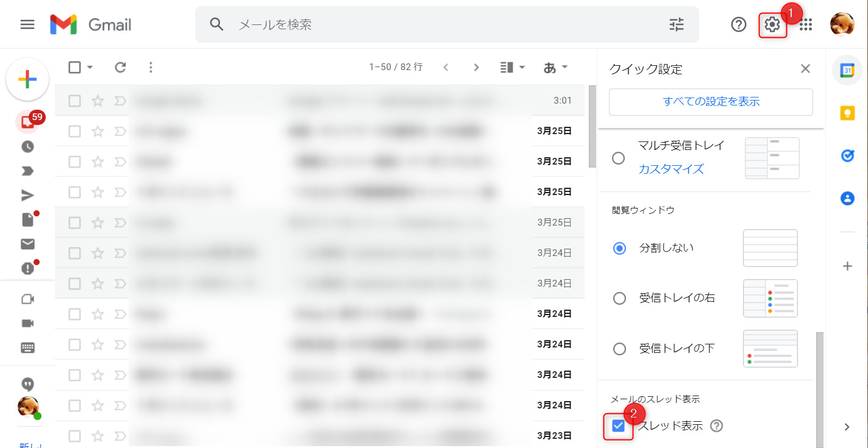Open the Gmail settings gear icon
The width and height of the screenshot is (868, 448).
tap(772, 25)
